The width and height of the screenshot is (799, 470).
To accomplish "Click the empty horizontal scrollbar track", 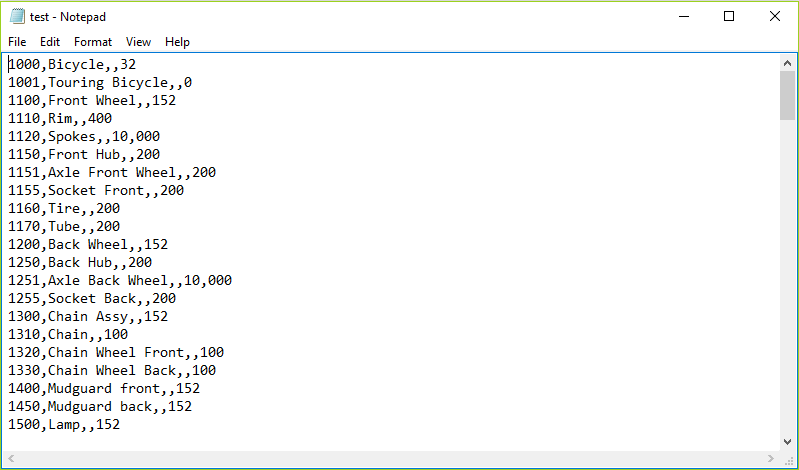I will coord(391,459).
